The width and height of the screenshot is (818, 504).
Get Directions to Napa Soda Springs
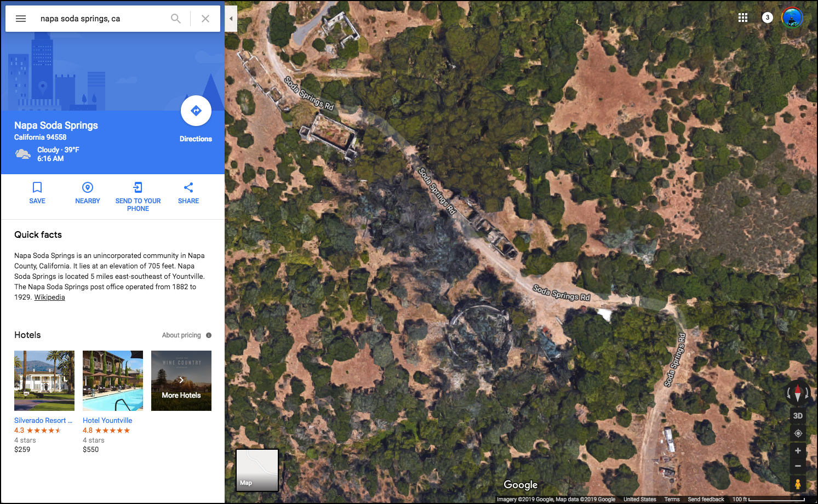(x=196, y=111)
